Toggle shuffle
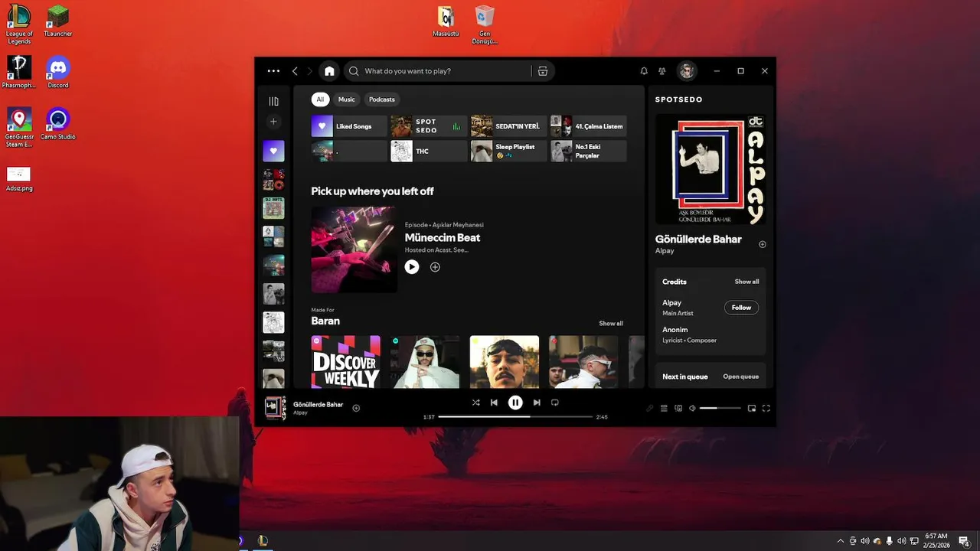The width and height of the screenshot is (980, 551). tap(475, 403)
